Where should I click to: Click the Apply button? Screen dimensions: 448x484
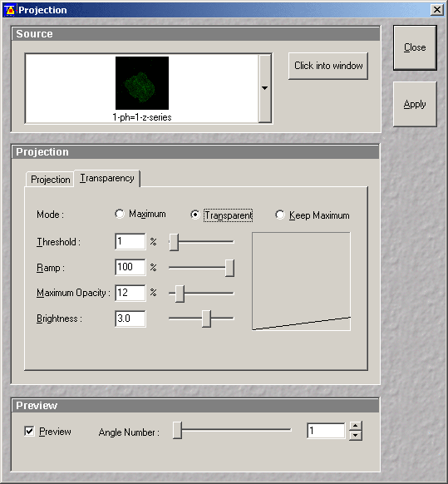pos(415,104)
